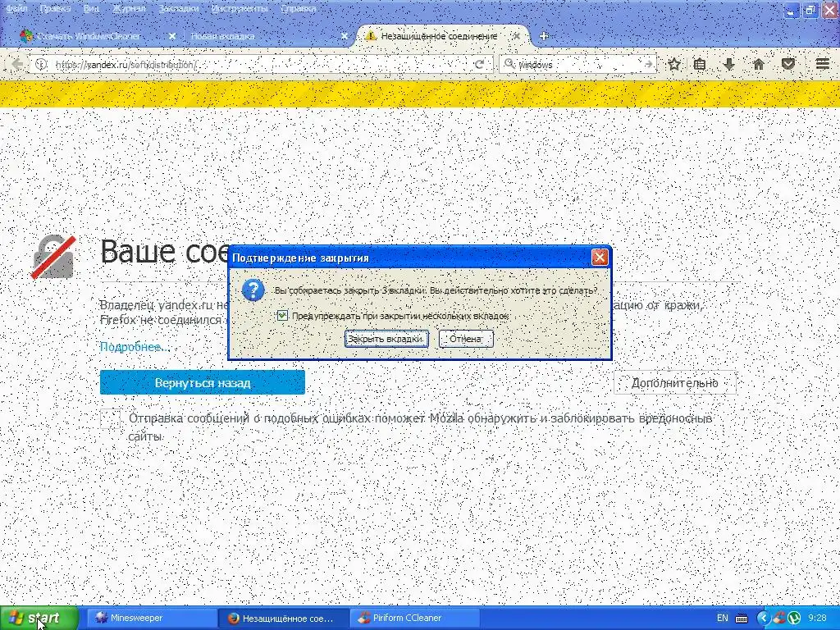Viewport: 840px width, 630px height.
Task: Click the 9:28 clock in the tray
Action: 818,619
